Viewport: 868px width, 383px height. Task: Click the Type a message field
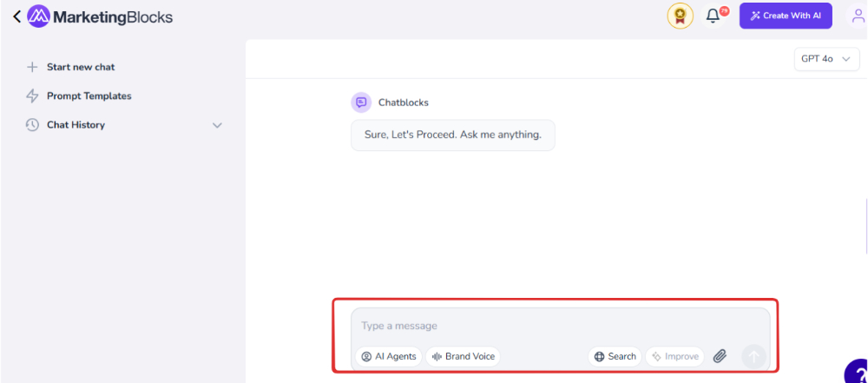coord(560,326)
